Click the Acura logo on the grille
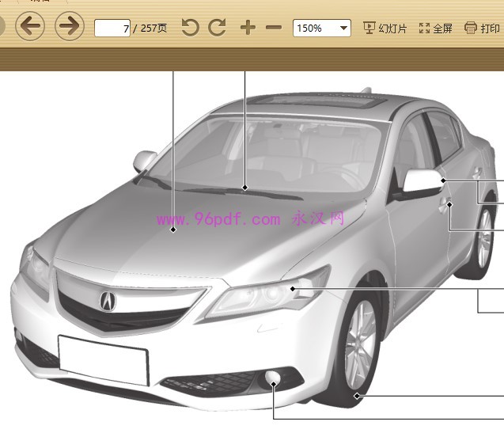 (x=106, y=301)
